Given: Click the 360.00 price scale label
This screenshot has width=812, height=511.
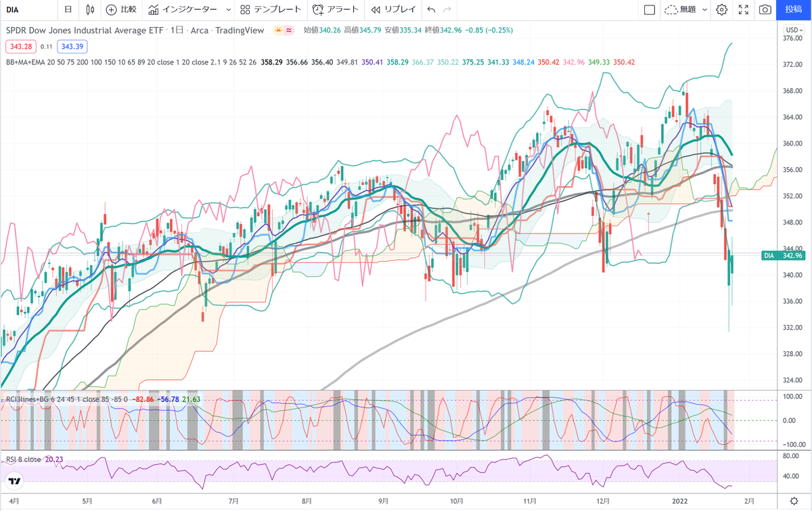Looking at the screenshot, I should pos(793,144).
